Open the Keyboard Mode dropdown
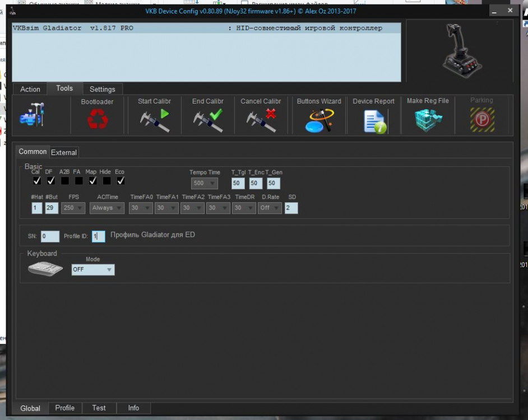The height and width of the screenshot is (420, 528). [93, 270]
